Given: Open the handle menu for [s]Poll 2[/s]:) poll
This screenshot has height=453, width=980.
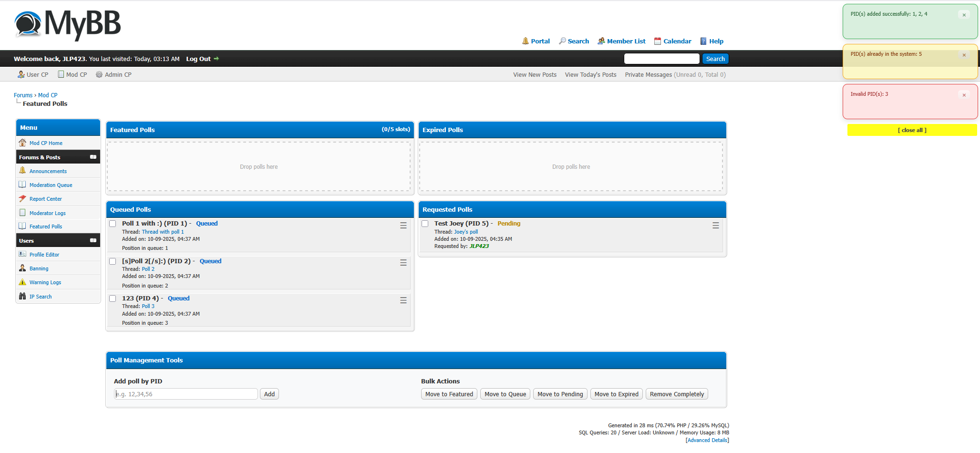Looking at the screenshot, I should tap(403, 263).
